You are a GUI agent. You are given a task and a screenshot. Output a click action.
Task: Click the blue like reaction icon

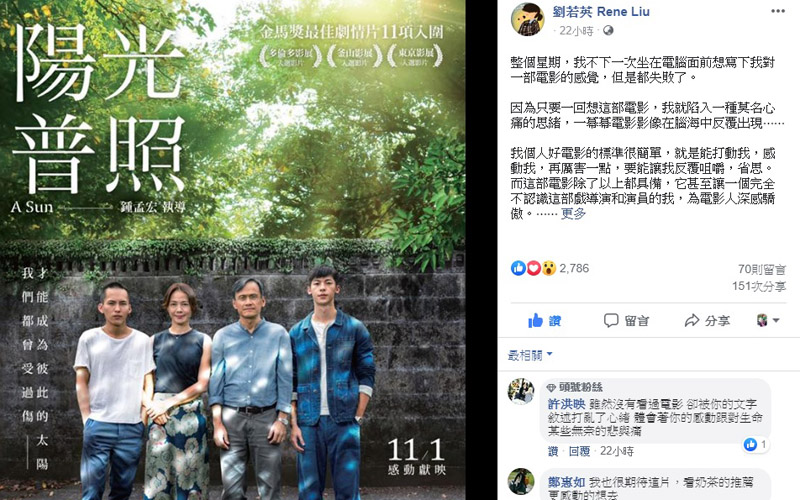(x=518, y=268)
